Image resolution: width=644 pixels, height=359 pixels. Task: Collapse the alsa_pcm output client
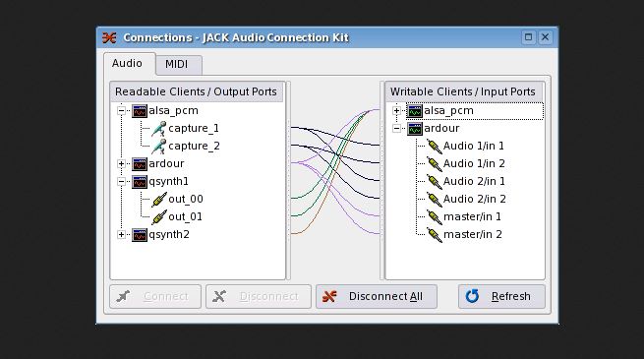tap(121, 111)
